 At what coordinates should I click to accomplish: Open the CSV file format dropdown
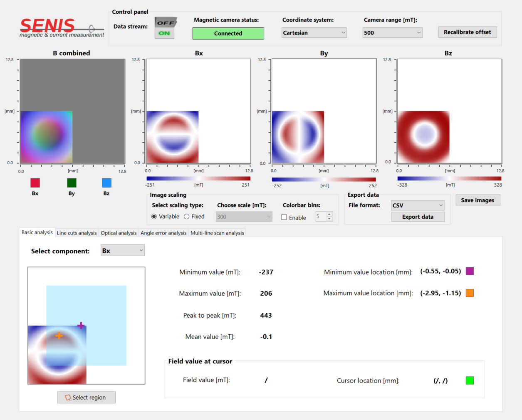point(418,205)
